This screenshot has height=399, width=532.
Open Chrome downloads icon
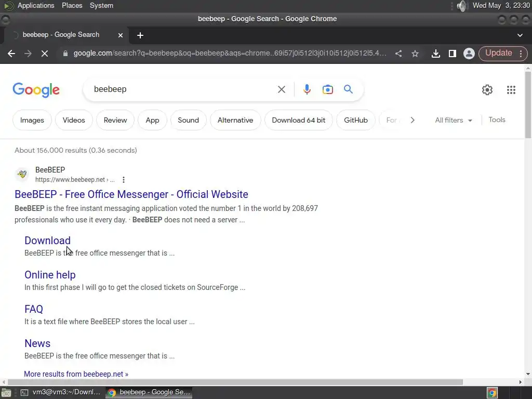(436, 54)
